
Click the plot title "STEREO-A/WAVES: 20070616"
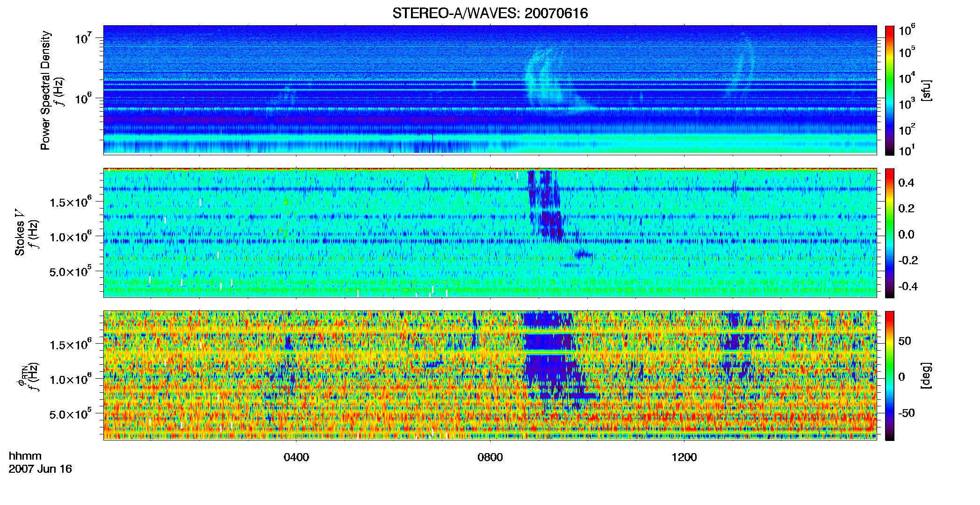point(490,13)
